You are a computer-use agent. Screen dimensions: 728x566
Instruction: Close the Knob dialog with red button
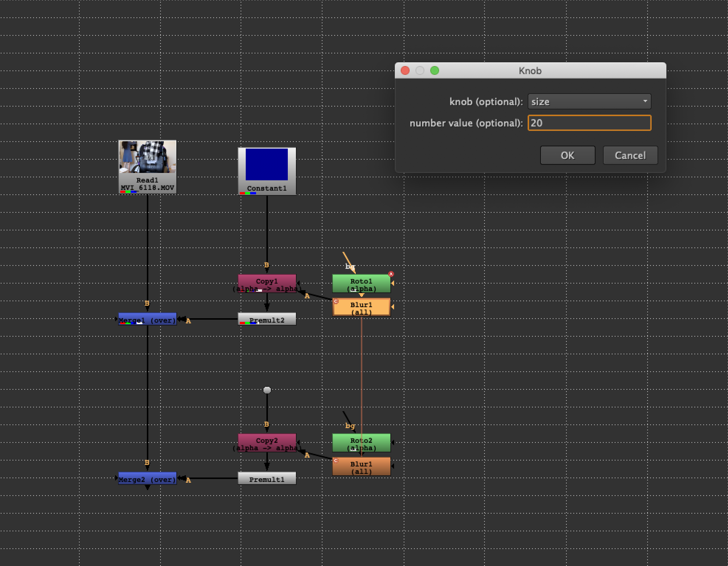pyautogui.click(x=405, y=70)
